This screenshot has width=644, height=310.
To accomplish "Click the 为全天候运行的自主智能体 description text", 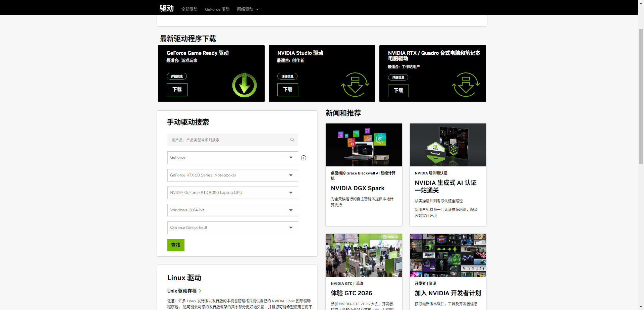I will point(362,202).
